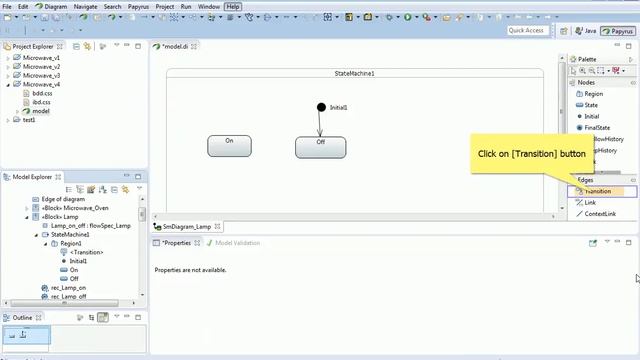Select the Initial1 pseudostate black circle

(321, 107)
